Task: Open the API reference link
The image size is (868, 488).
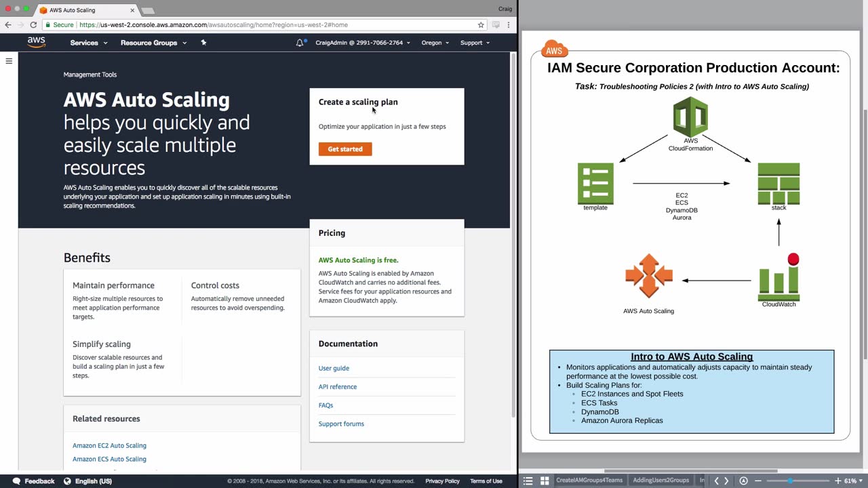Action: click(338, 386)
